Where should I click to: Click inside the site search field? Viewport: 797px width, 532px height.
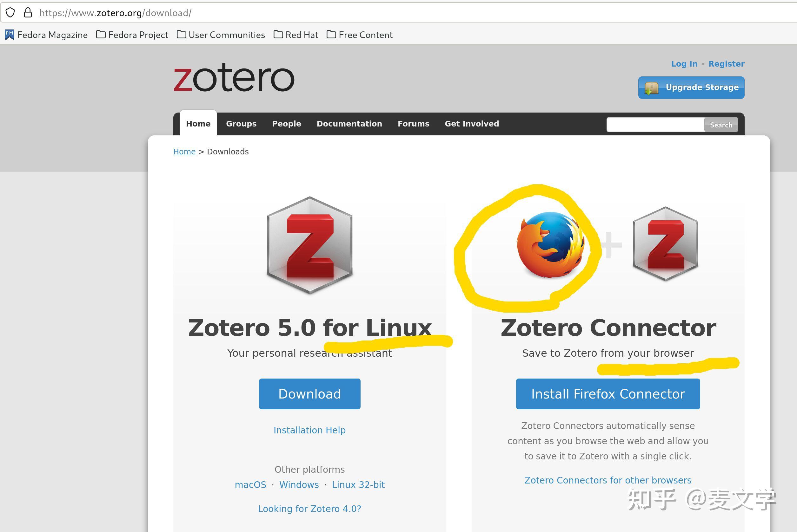pos(655,125)
